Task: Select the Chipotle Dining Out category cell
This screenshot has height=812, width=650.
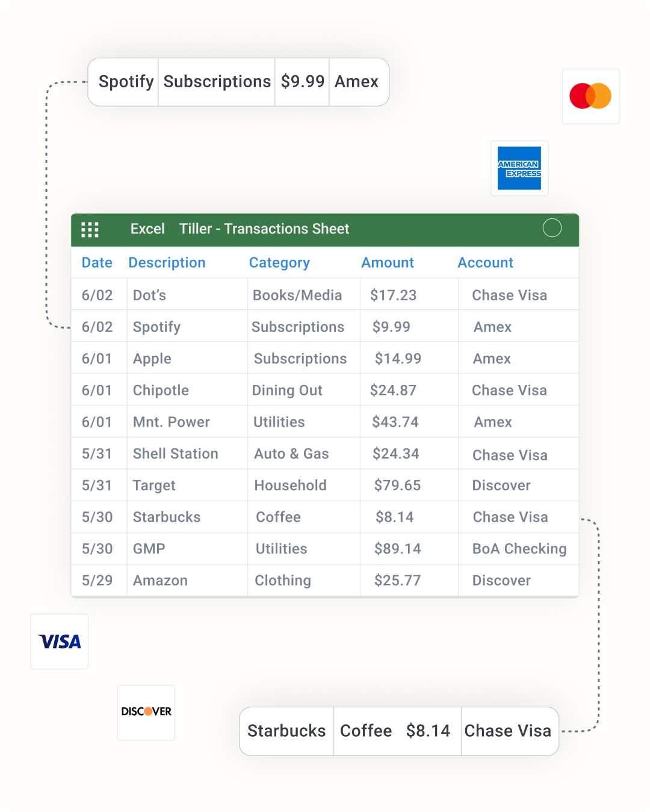Action: click(x=304, y=390)
